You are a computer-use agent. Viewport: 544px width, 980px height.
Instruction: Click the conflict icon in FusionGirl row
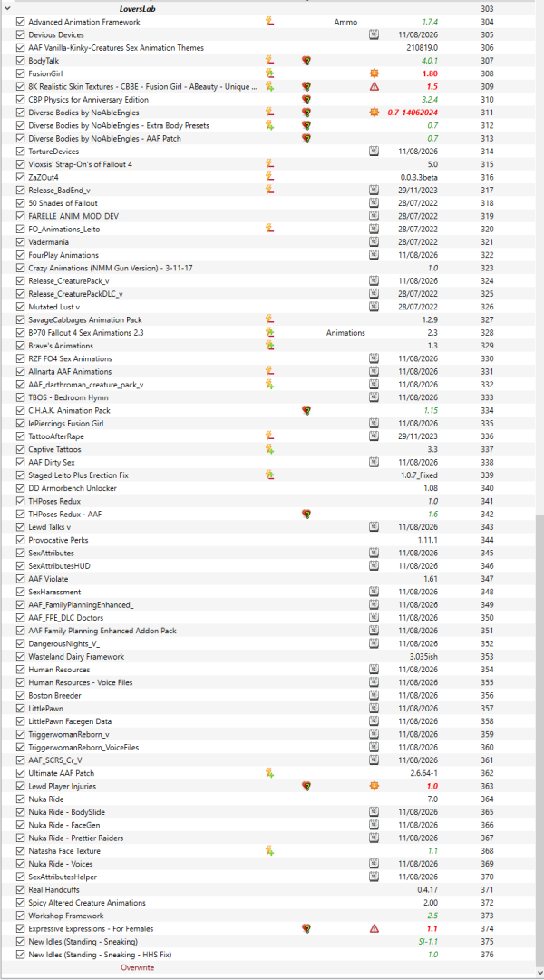point(270,73)
